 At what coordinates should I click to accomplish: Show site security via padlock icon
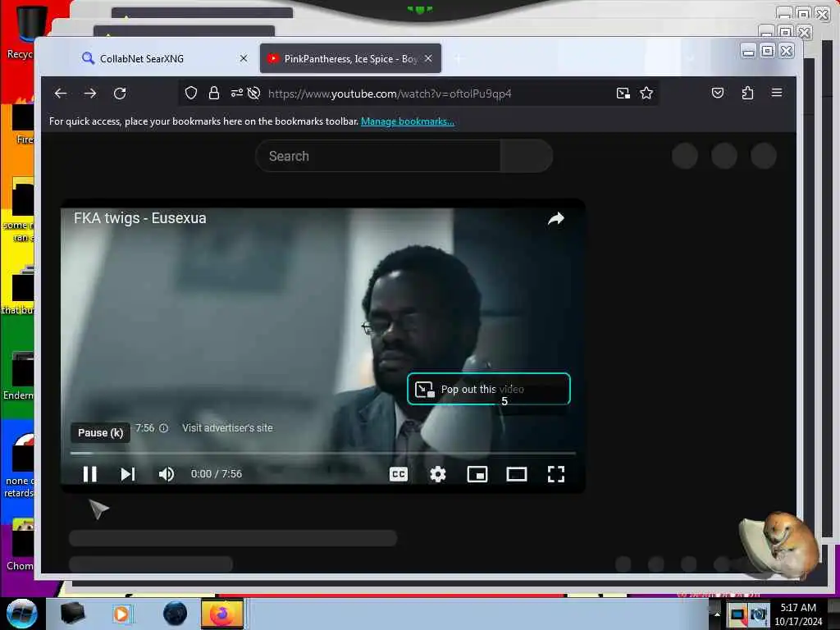(214, 94)
